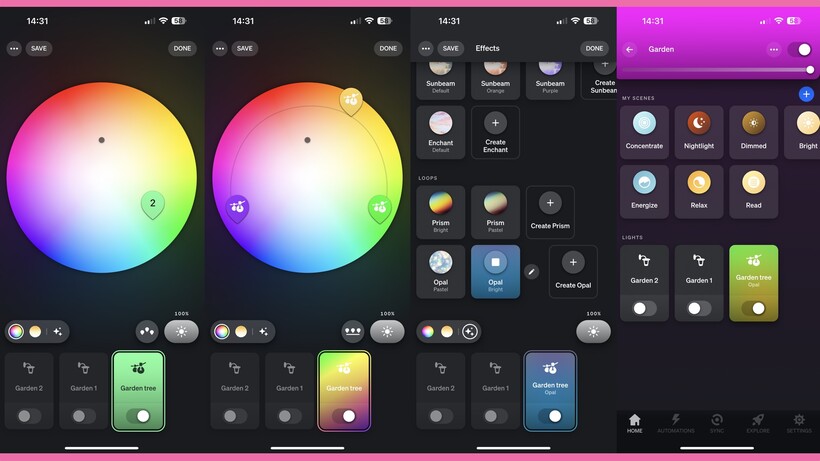The image size is (820, 461).
Task: Tap SAVE on the Effects screen
Action: click(x=450, y=48)
